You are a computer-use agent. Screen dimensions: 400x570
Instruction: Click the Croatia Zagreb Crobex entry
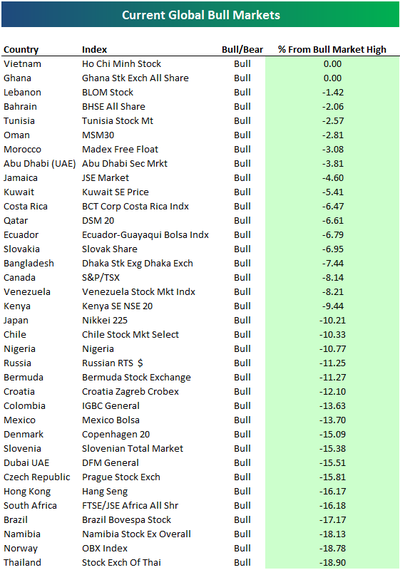pyautogui.click(x=131, y=392)
